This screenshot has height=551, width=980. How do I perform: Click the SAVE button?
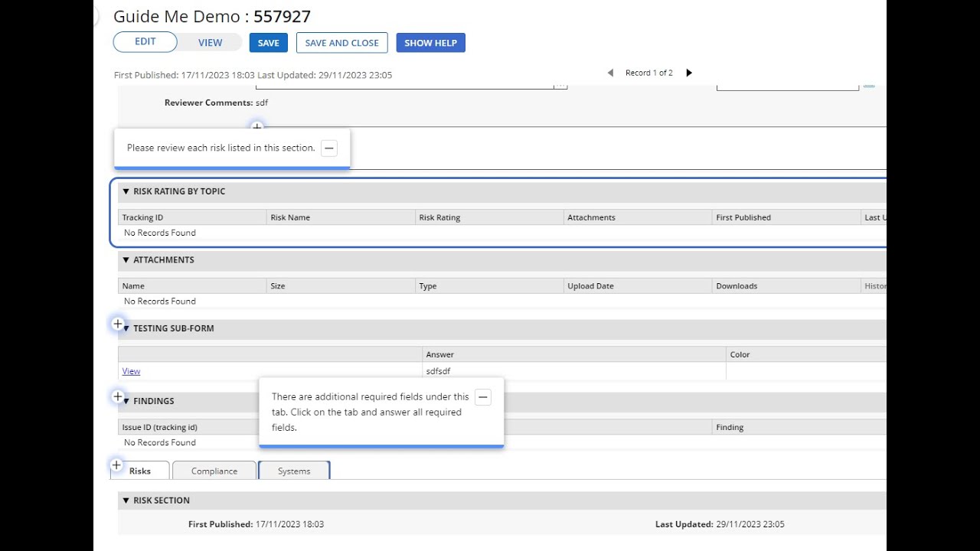click(x=268, y=43)
